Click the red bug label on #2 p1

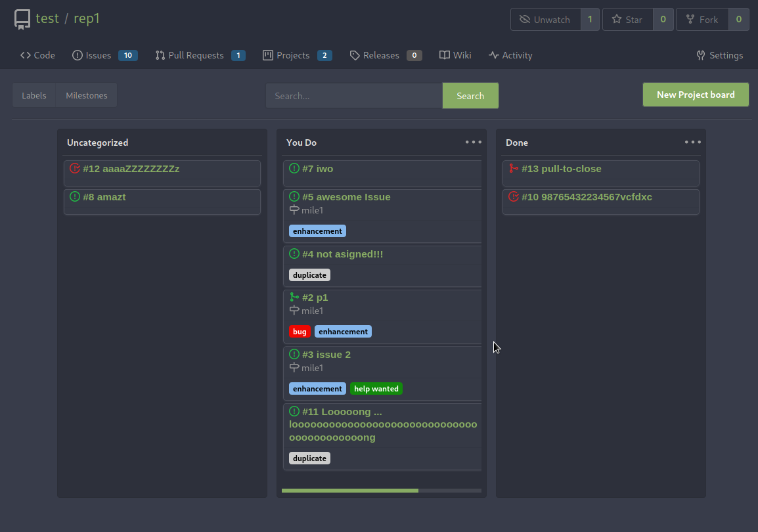(300, 332)
